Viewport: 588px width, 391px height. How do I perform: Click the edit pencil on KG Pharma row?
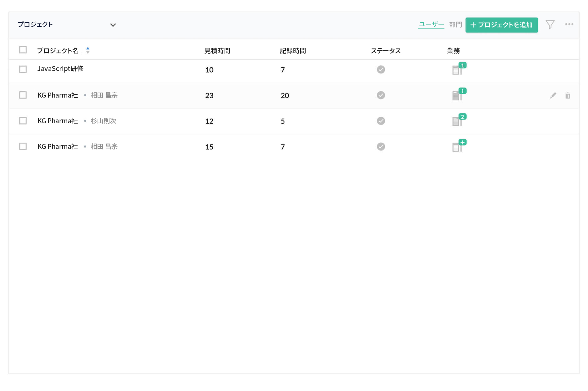click(x=553, y=95)
